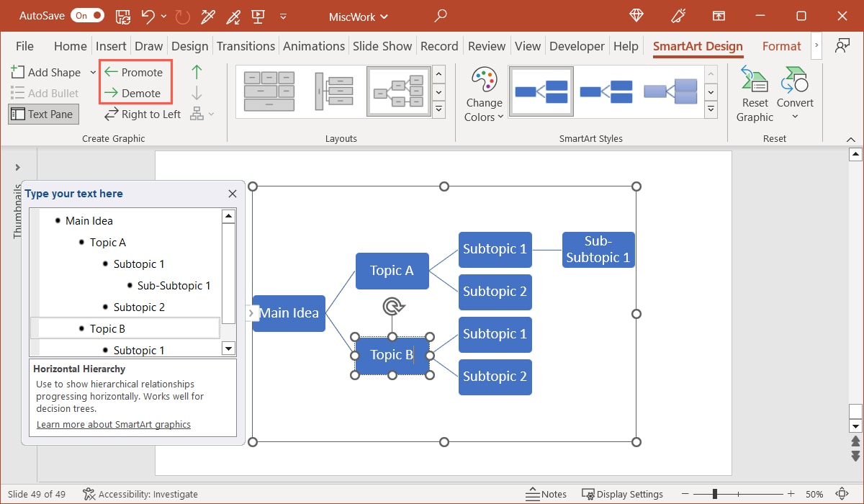
Task: Open Learn more about SmartArt graphics link
Action: (114, 424)
